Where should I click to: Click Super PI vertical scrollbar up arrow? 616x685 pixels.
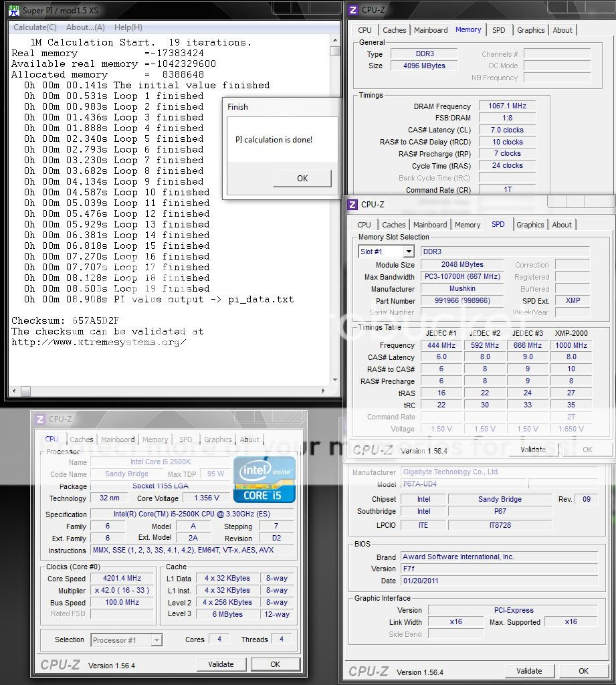click(335, 40)
